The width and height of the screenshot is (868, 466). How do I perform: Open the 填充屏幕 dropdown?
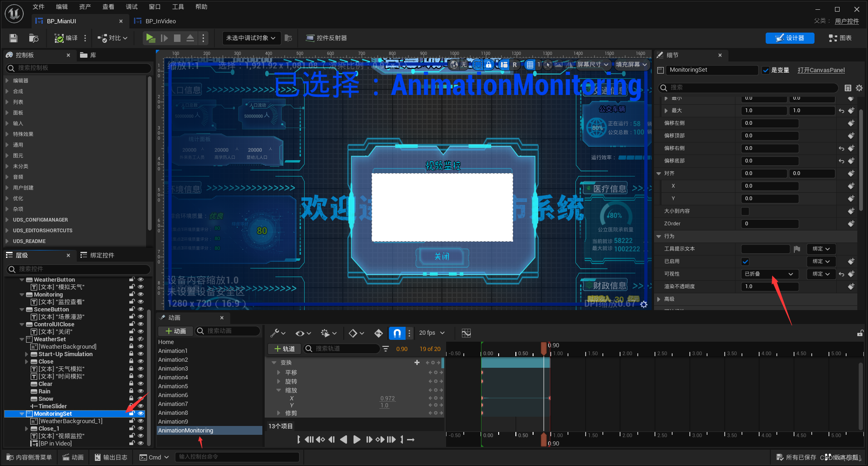(x=631, y=65)
